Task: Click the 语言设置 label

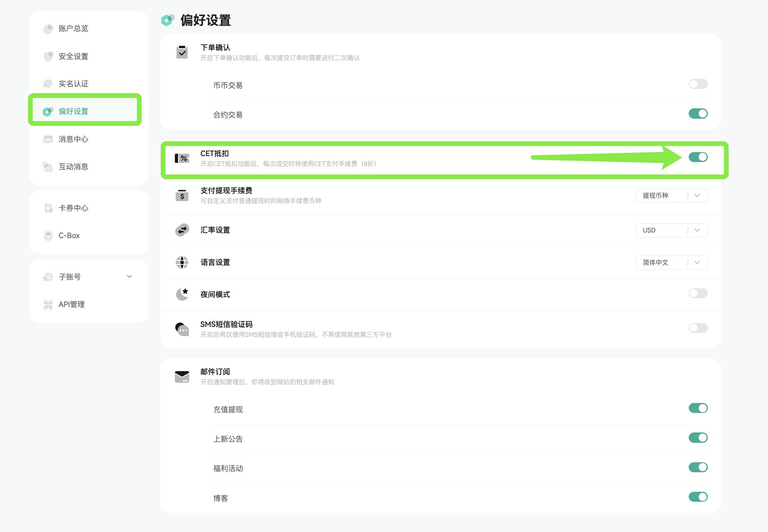Action: pos(215,262)
